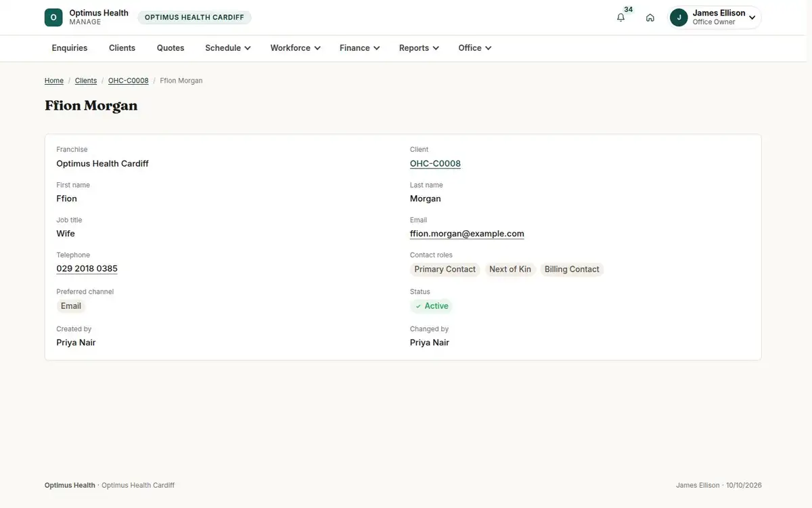The width and height of the screenshot is (812, 508).
Task: Click the Optimus Health logo square
Action: tap(53, 18)
